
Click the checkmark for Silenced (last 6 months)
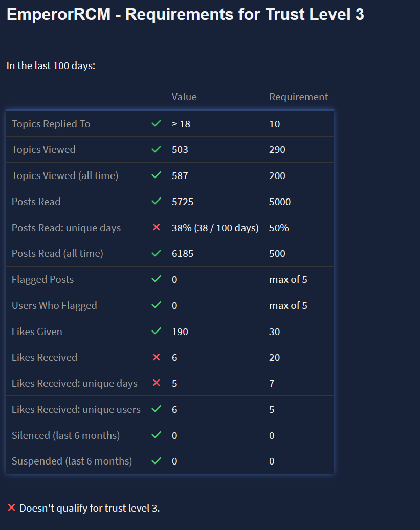click(157, 435)
